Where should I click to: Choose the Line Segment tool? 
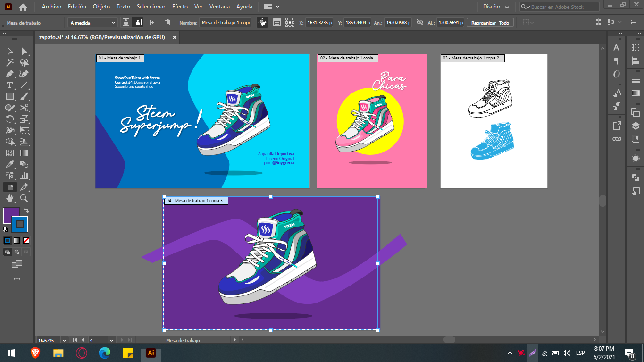[x=24, y=85]
